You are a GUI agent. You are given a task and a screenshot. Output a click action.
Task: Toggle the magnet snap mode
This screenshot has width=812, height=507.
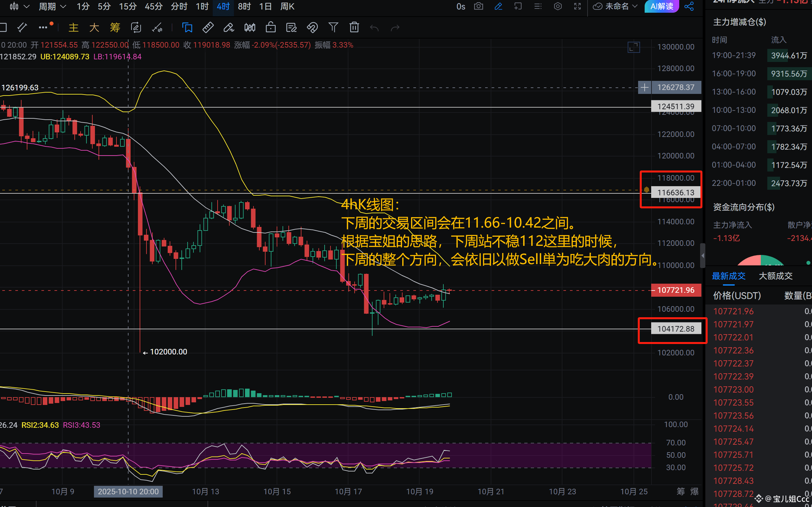tap(312, 27)
